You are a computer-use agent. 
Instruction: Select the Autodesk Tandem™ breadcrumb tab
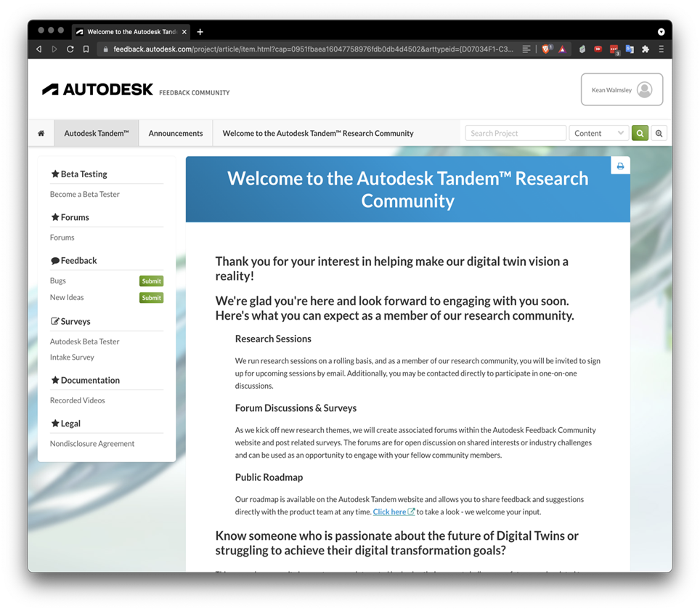pyautogui.click(x=97, y=134)
